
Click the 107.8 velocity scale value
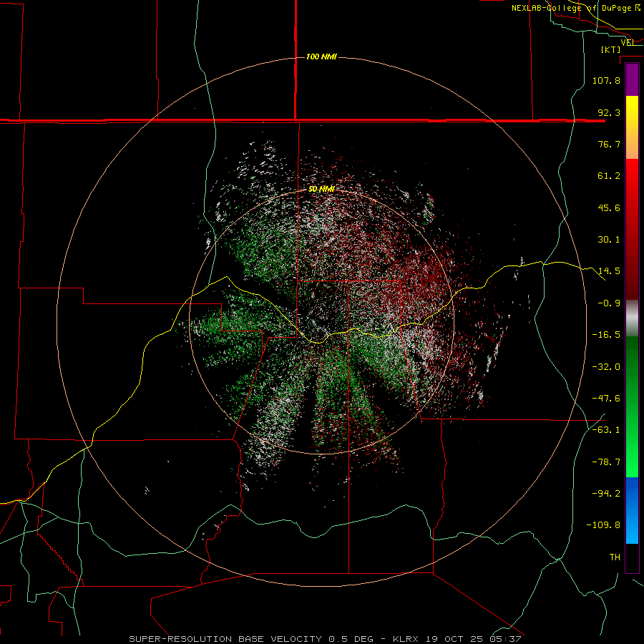point(606,80)
